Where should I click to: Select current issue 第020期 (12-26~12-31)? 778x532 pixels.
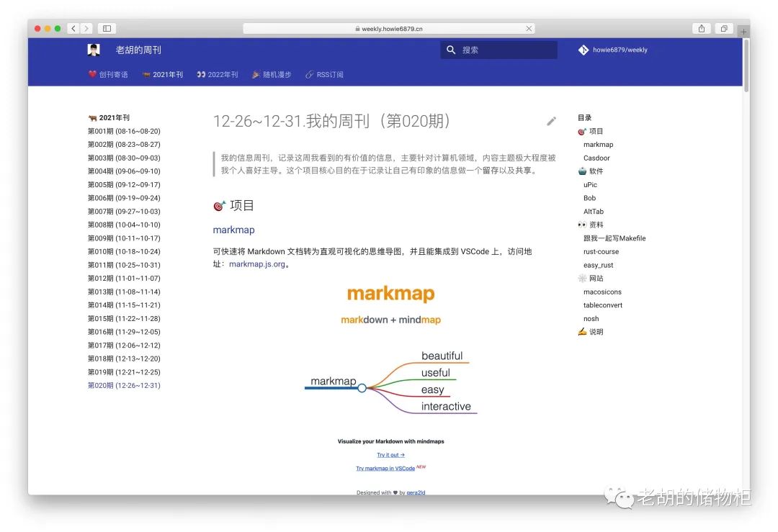coord(124,385)
